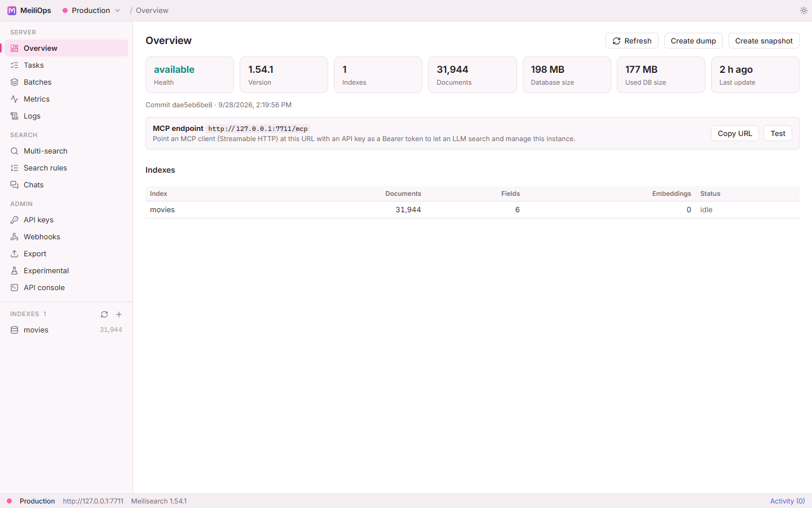This screenshot has height=508, width=812.
Task: Open the Tasks page
Action: [66, 65]
